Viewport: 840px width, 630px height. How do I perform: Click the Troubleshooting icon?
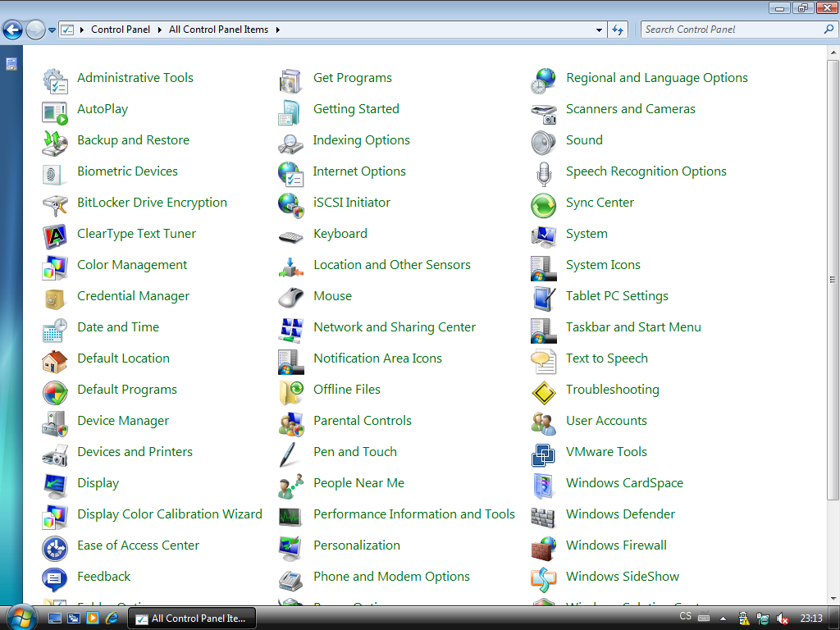[544, 392]
